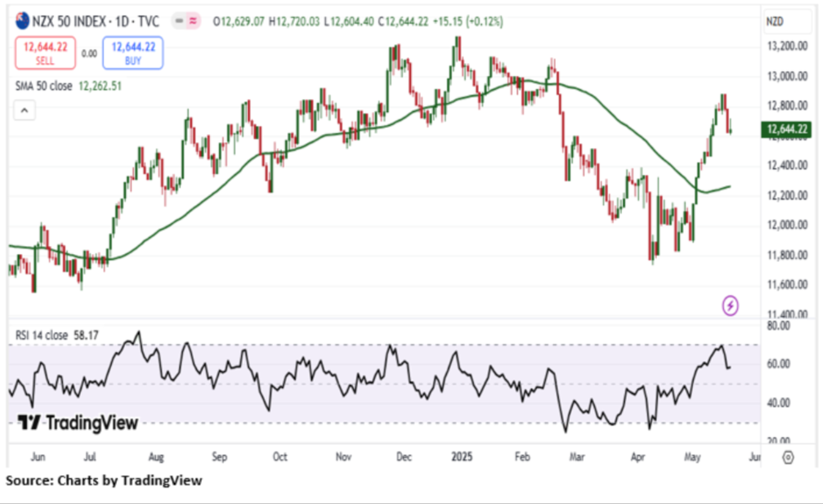Click the change value +15.15 (+0.12%)
Screen dimensions: 823x504
(467, 21)
